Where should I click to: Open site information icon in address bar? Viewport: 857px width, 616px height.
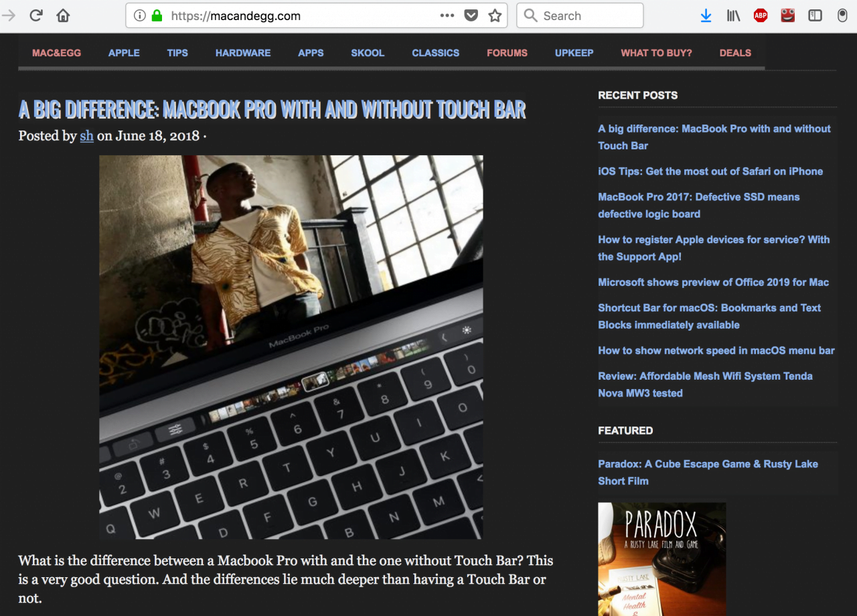click(x=139, y=15)
